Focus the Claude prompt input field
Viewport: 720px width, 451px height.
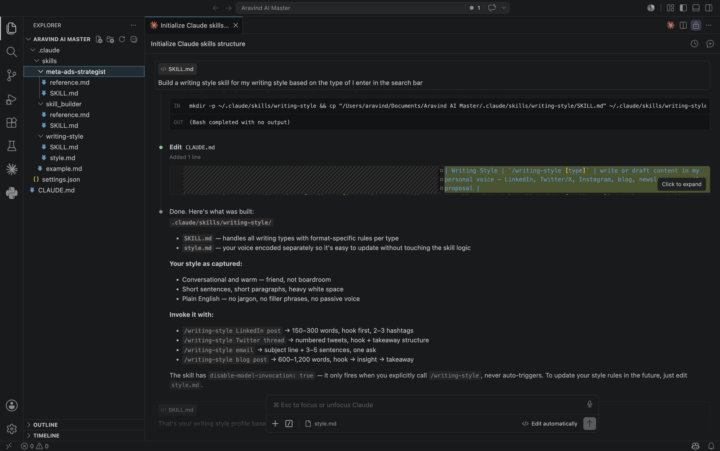(425, 405)
